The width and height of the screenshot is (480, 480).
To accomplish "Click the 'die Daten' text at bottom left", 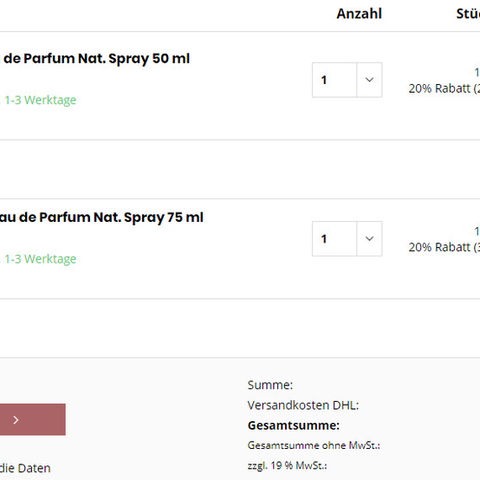I will [25, 468].
